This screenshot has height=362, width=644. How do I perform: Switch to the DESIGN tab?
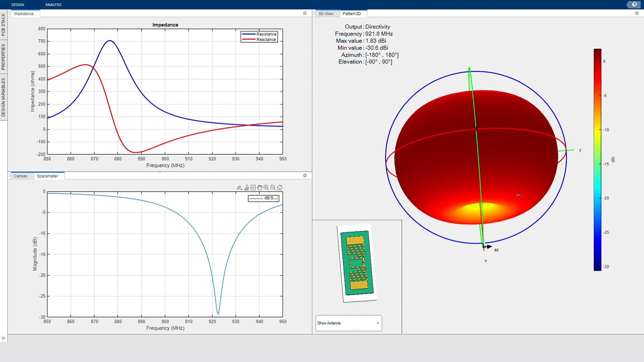pyautogui.click(x=18, y=5)
